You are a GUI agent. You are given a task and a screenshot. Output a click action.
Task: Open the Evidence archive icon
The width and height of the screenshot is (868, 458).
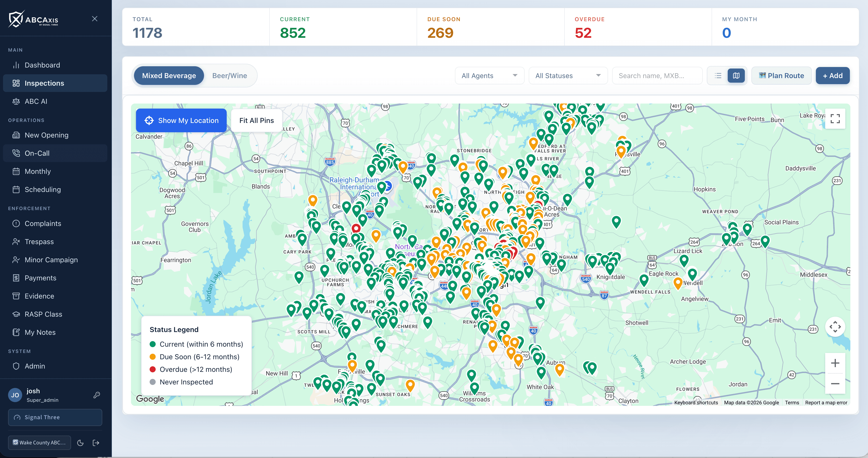16,296
